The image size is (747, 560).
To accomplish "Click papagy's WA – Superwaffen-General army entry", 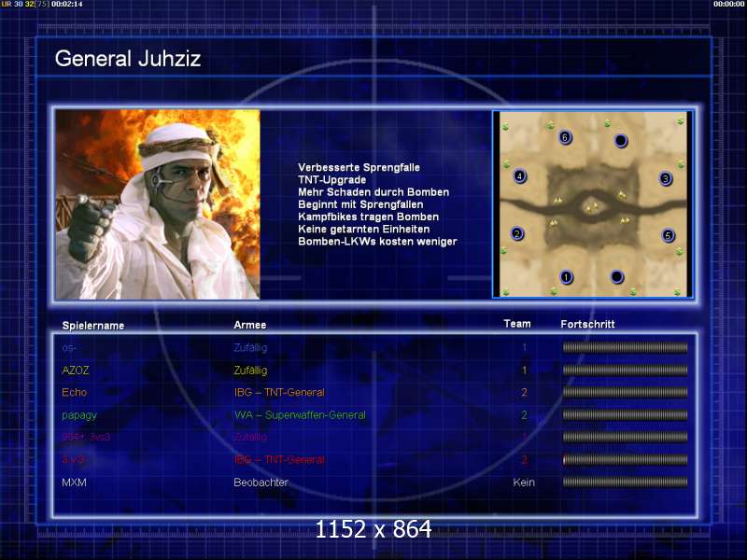I will tap(300, 414).
